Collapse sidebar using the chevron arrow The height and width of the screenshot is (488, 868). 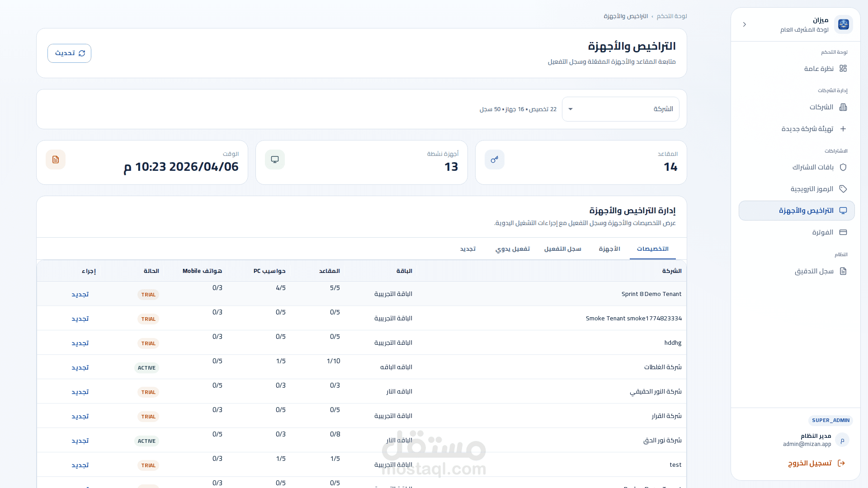pyautogui.click(x=745, y=24)
